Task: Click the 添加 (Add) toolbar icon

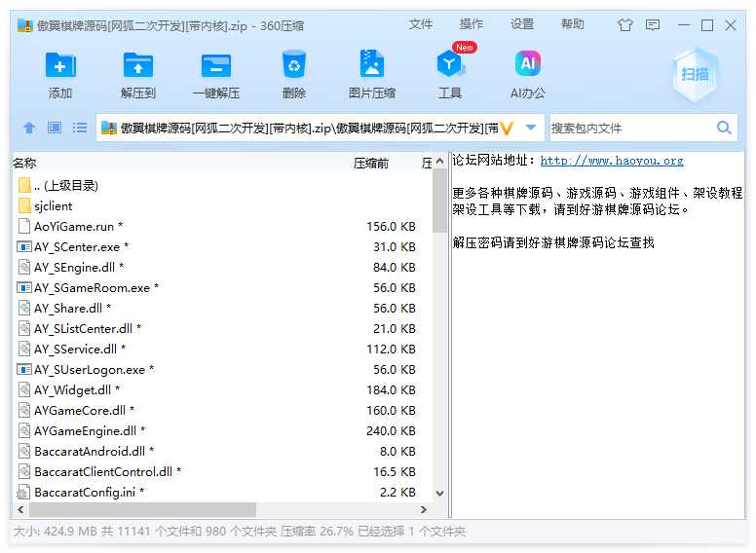Action: [60, 65]
